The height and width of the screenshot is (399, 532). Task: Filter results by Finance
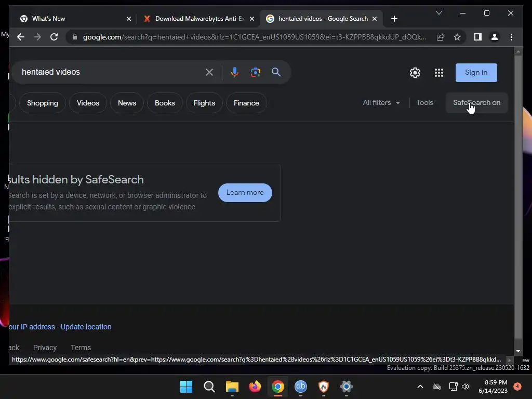[x=246, y=103]
